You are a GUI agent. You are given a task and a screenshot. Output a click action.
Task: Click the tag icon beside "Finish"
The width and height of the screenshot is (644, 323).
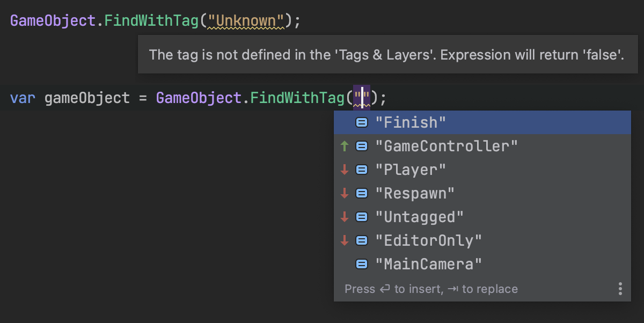[x=362, y=123]
